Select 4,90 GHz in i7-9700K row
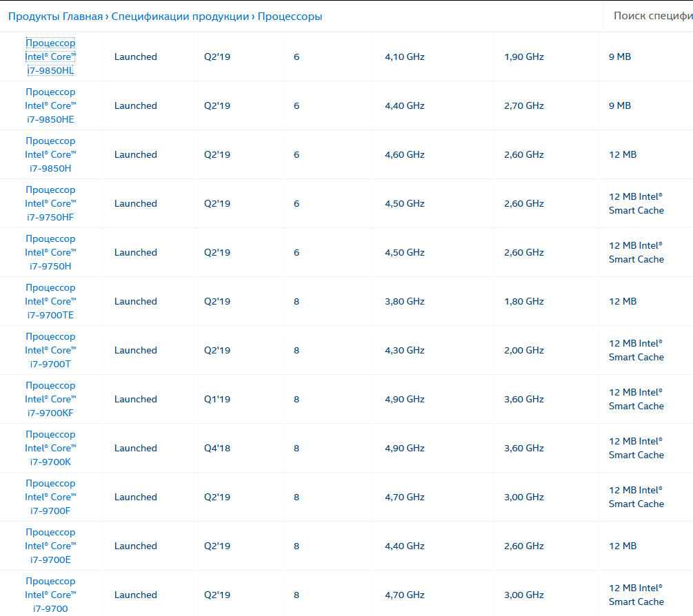The image size is (693, 616). (405, 448)
